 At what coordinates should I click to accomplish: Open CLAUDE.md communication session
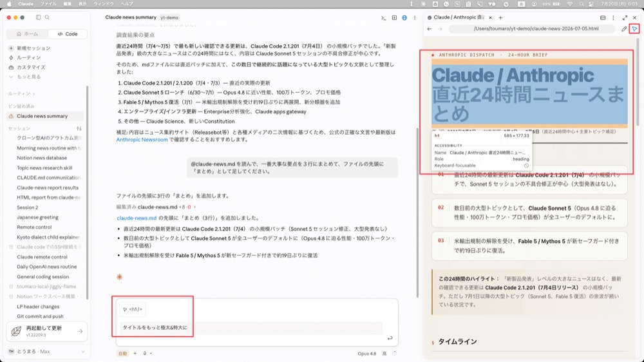click(48, 178)
